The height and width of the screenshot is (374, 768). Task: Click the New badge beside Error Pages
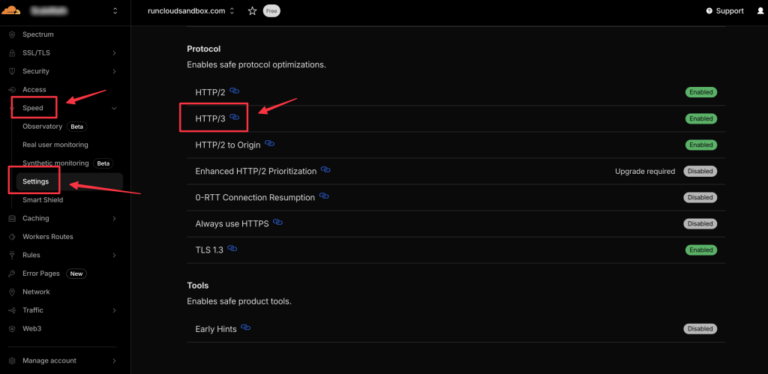[x=76, y=274]
